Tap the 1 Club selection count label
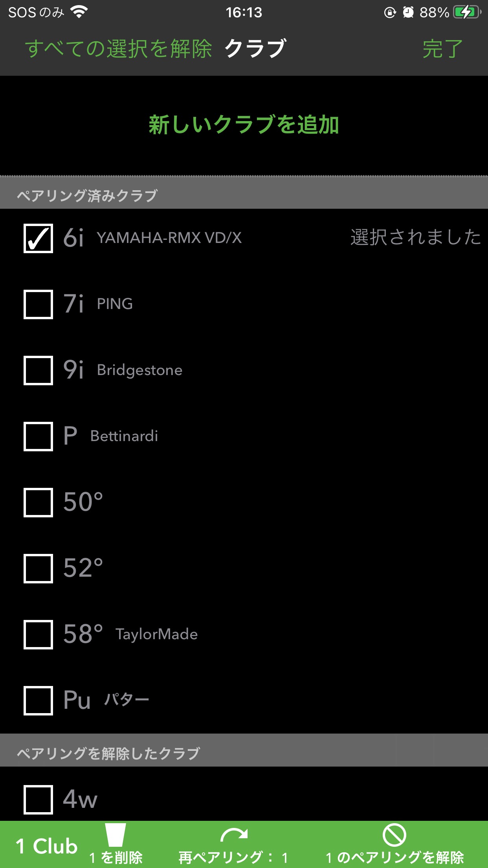 (46, 846)
